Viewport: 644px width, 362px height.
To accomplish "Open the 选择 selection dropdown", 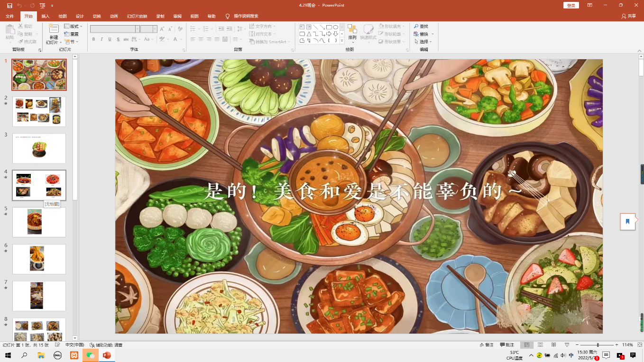I will point(423,42).
